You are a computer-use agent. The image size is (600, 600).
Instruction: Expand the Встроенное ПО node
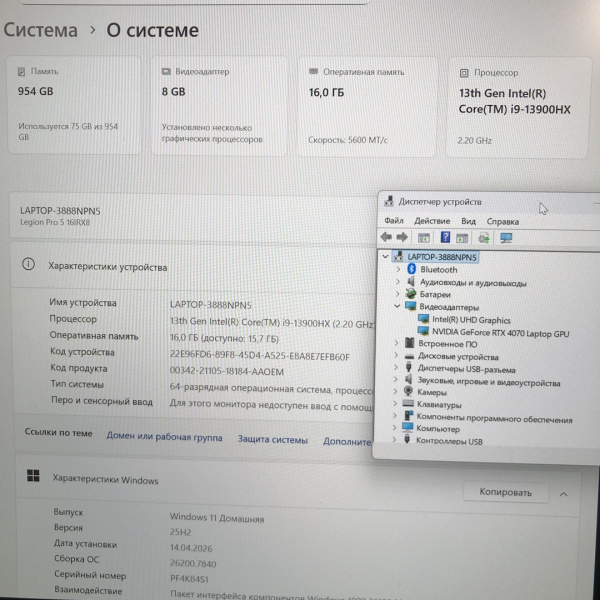coord(396,343)
